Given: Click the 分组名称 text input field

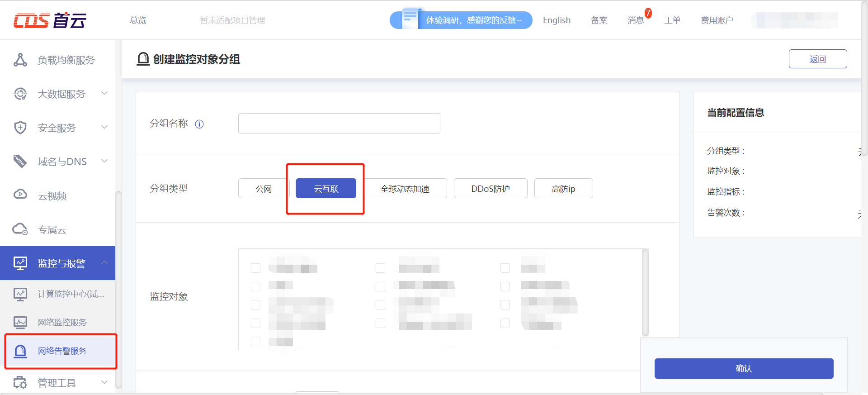Looking at the screenshot, I should [x=339, y=124].
